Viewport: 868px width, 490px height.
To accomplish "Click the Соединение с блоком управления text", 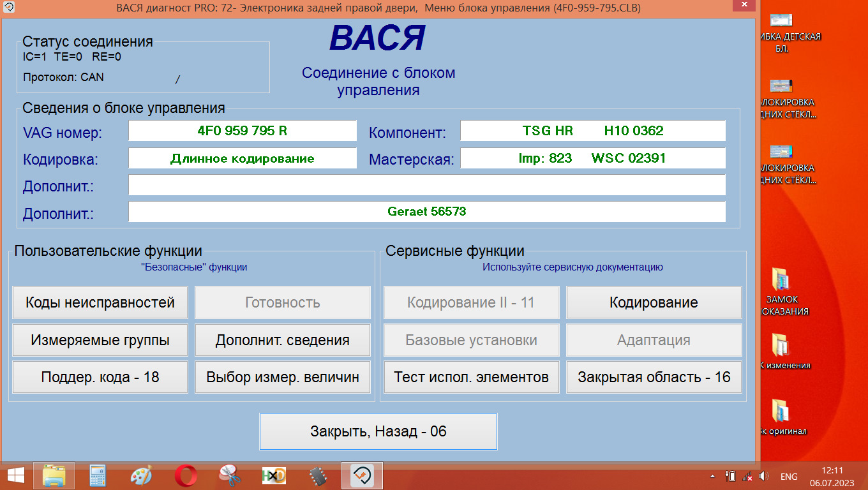I will pyautogui.click(x=378, y=82).
